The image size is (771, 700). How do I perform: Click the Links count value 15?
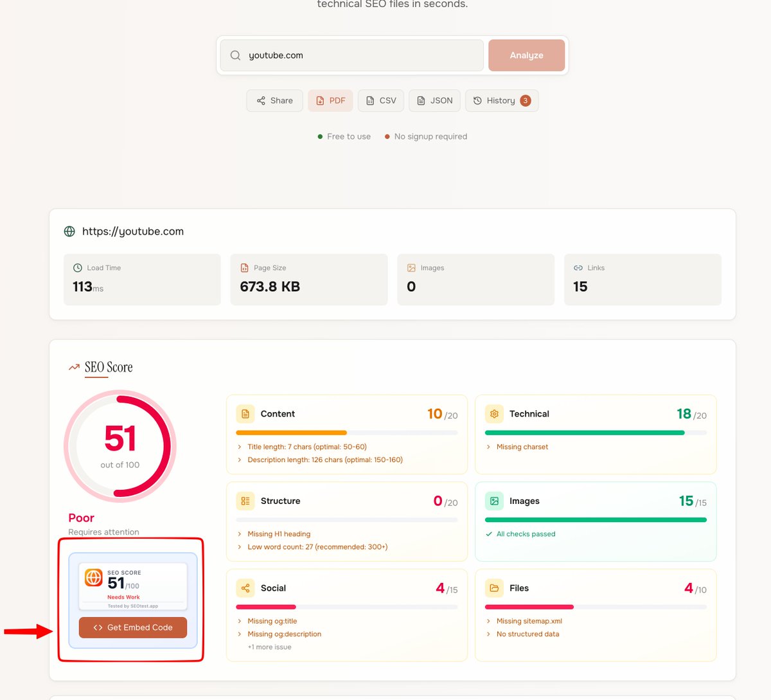(x=580, y=287)
